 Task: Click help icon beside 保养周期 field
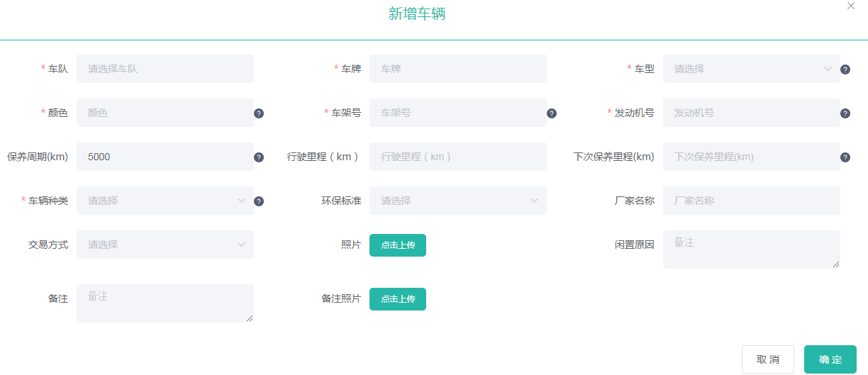point(259,157)
